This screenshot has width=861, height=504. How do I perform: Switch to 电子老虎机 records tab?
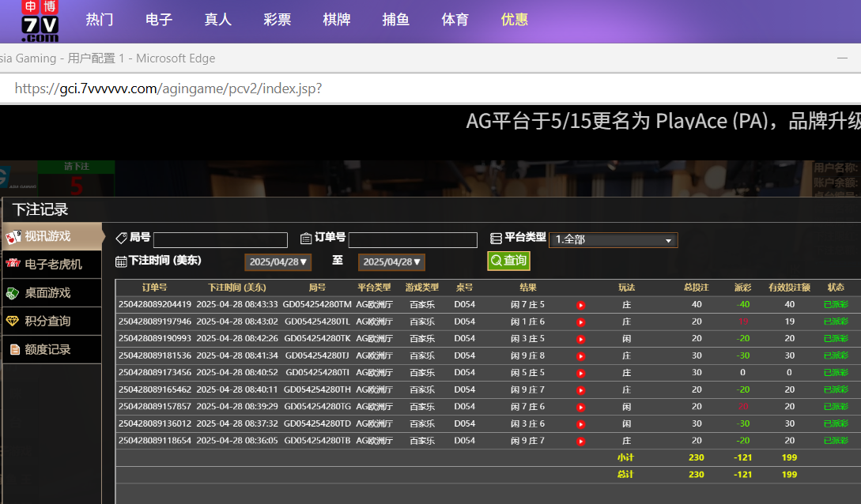click(52, 265)
